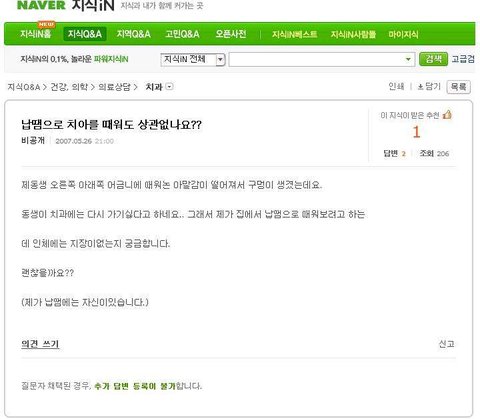Click the 파워지식iN link
480x419 pixels.
point(111,59)
